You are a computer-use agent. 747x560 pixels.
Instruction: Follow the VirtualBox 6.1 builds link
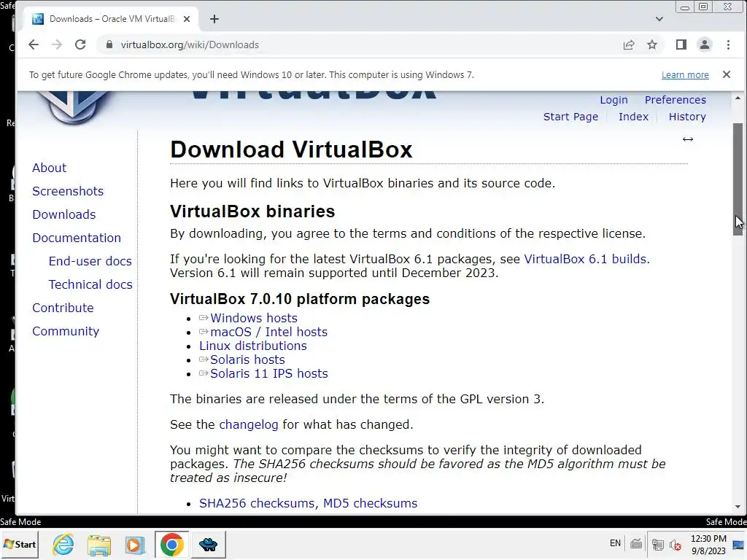point(585,259)
